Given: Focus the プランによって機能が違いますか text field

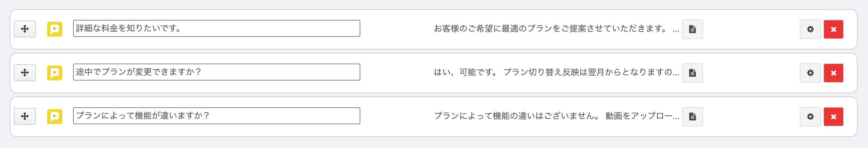Looking at the screenshot, I should (216, 116).
